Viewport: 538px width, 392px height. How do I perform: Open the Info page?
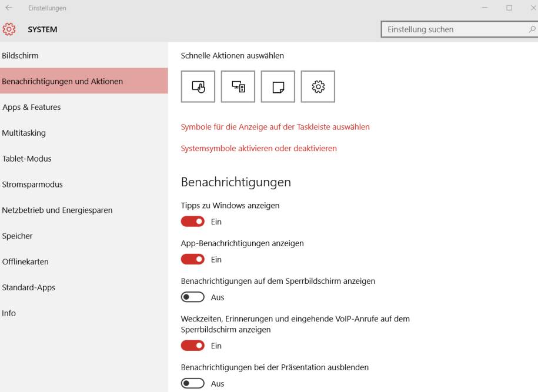[84, 313]
